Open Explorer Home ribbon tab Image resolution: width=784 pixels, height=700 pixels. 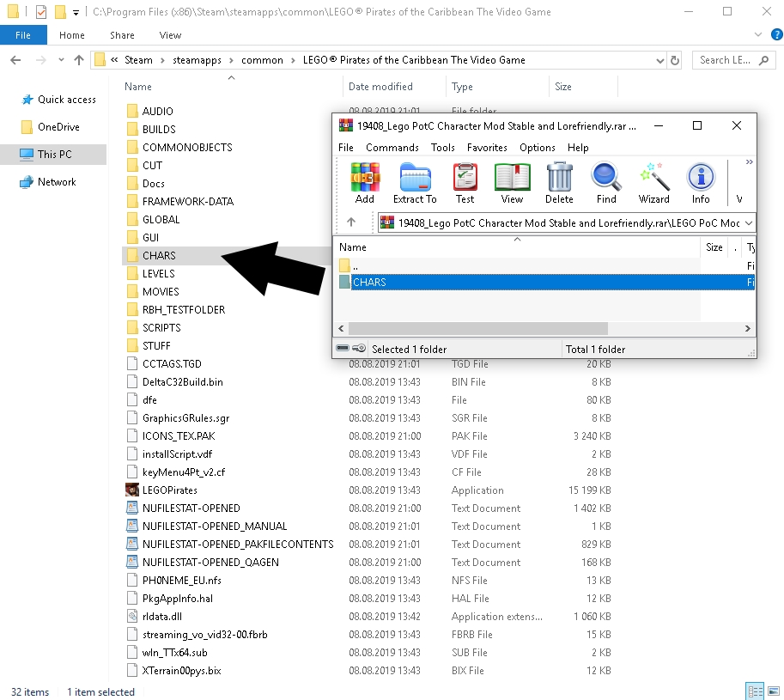pos(71,35)
